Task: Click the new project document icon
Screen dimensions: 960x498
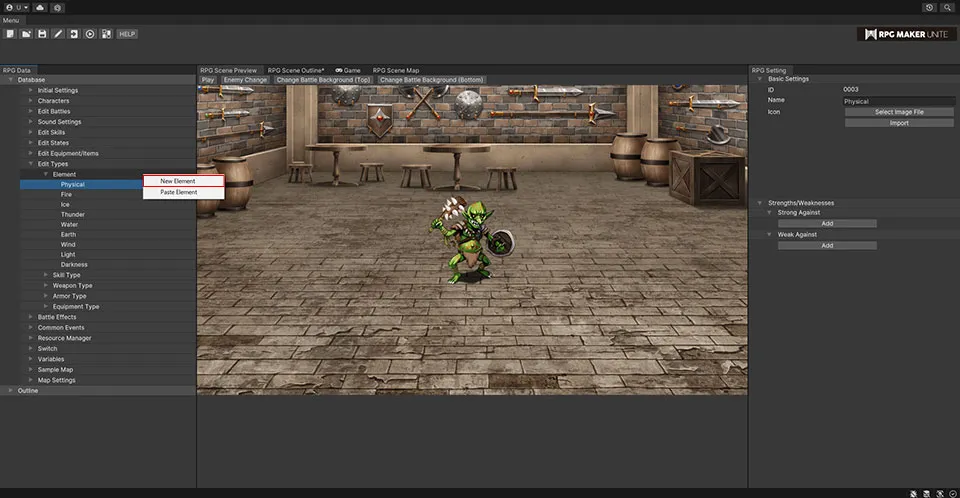Action: coord(9,34)
